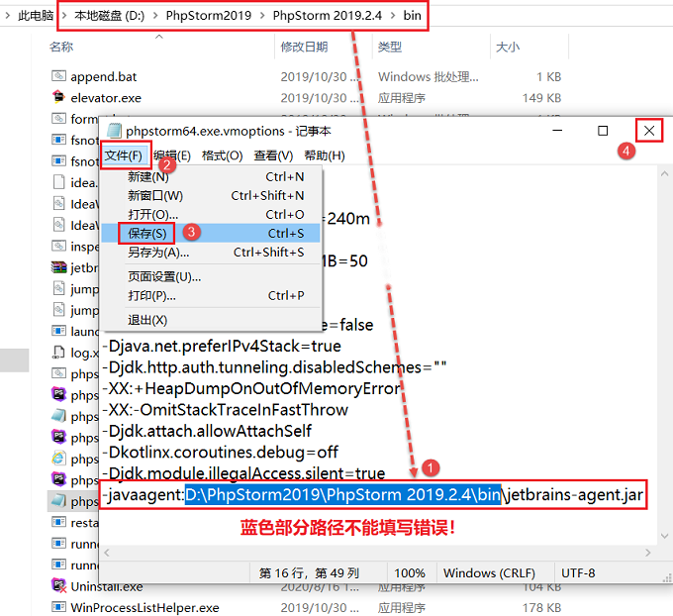Click the inspe... batch file icon
This screenshot has height=616, width=673.
coord(58,246)
